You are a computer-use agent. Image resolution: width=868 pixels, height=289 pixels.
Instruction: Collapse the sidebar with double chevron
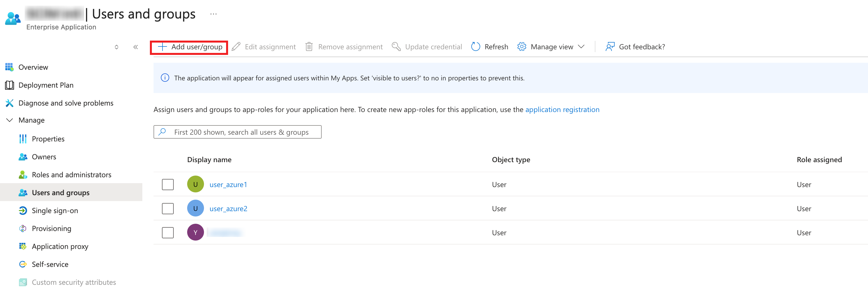(x=135, y=47)
